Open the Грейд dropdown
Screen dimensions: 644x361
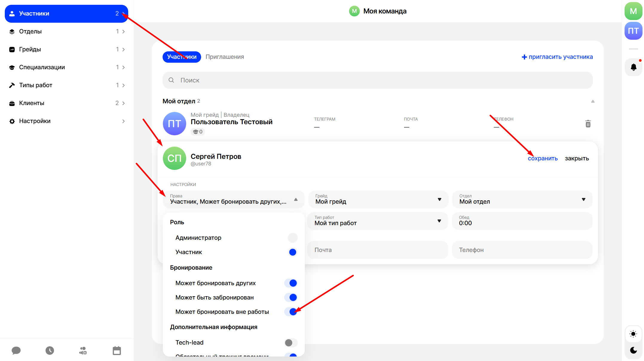[378, 199]
